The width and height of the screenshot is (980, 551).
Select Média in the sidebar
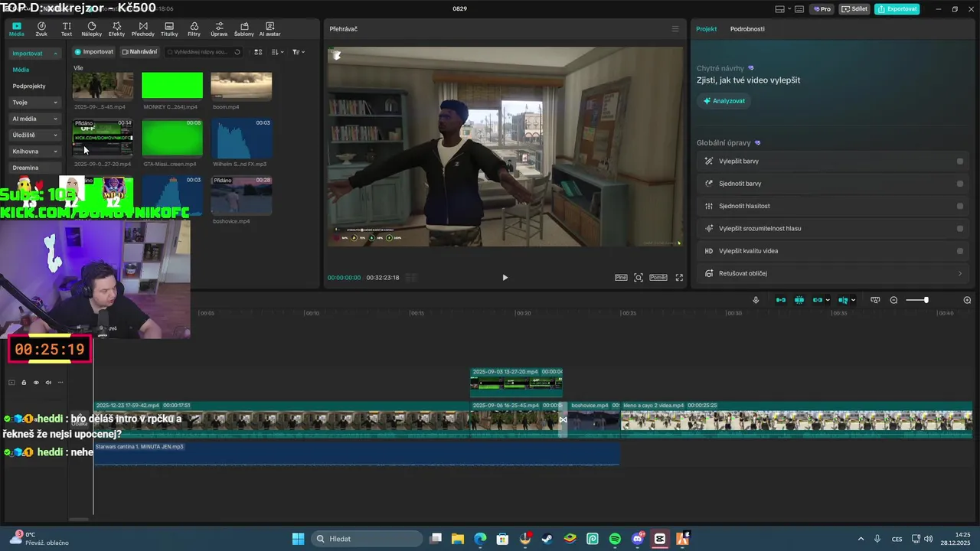(21, 70)
